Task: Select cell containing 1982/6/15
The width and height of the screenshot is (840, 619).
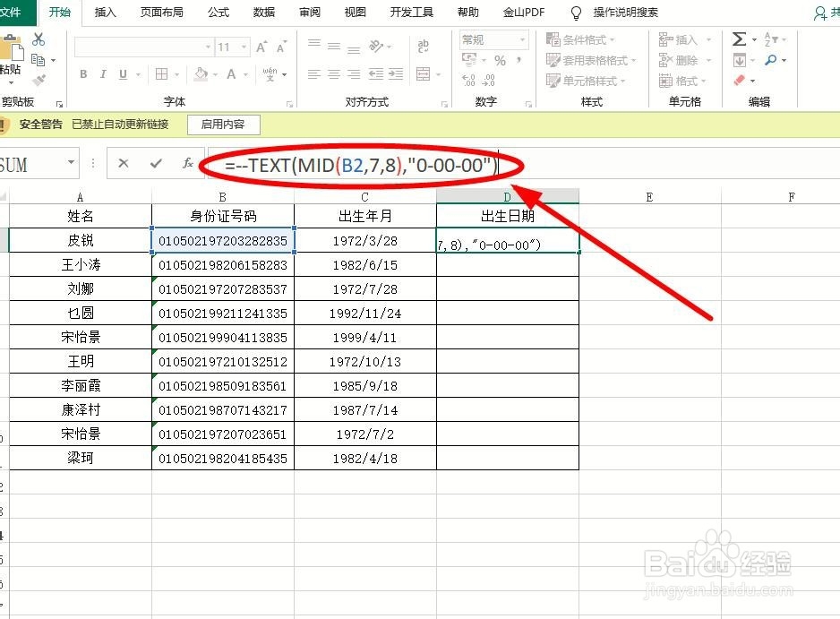Action: [x=364, y=265]
